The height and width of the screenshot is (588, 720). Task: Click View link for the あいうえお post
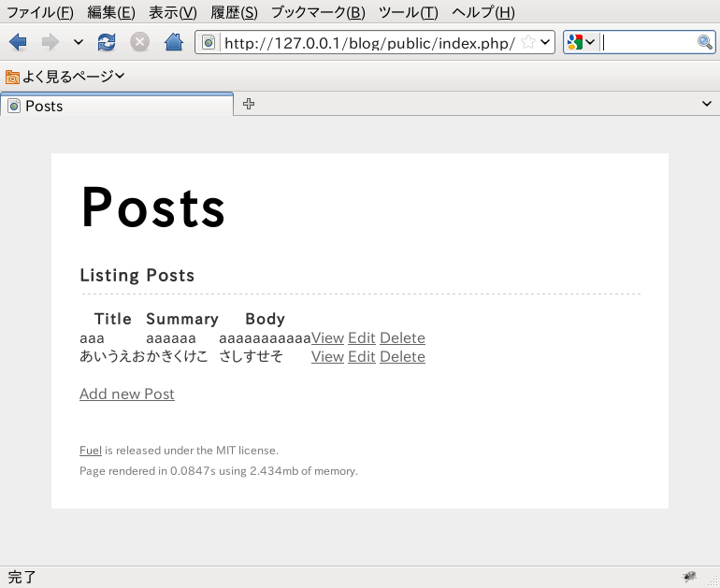pyautogui.click(x=327, y=357)
